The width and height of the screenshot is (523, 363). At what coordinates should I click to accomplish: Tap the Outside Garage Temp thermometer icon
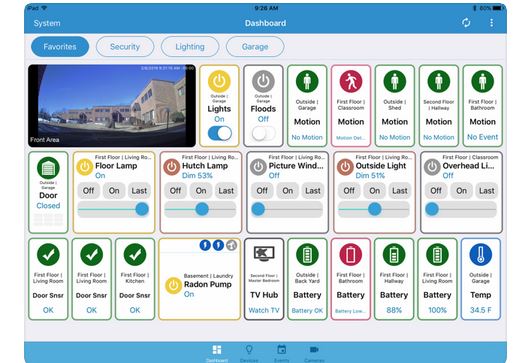[481, 255]
